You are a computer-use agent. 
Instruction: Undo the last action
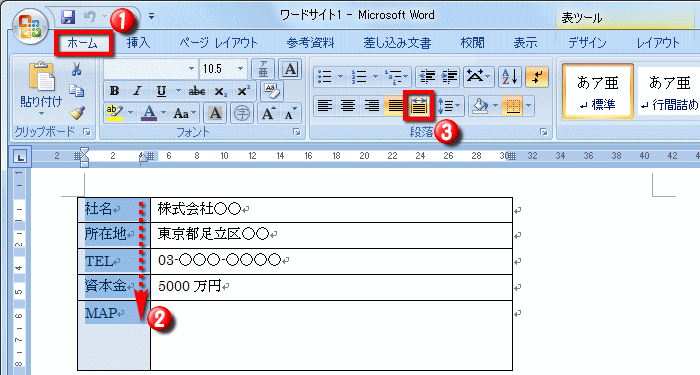(89, 17)
